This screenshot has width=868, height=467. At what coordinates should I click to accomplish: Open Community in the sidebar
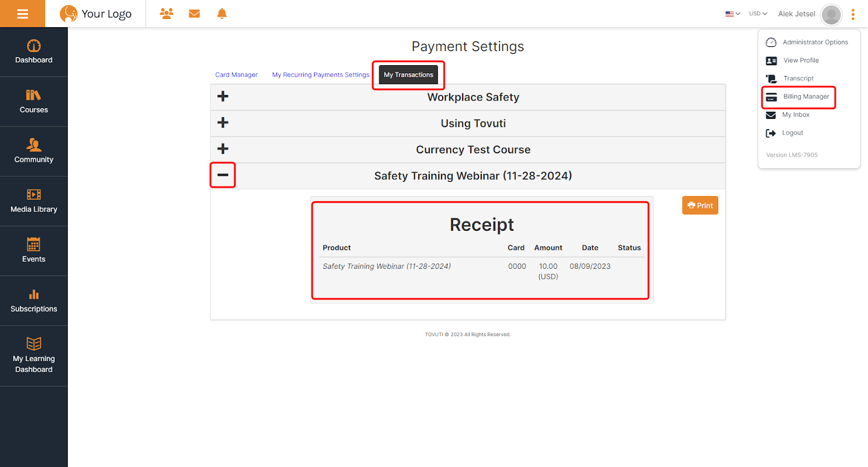click(x=34, y=152)
